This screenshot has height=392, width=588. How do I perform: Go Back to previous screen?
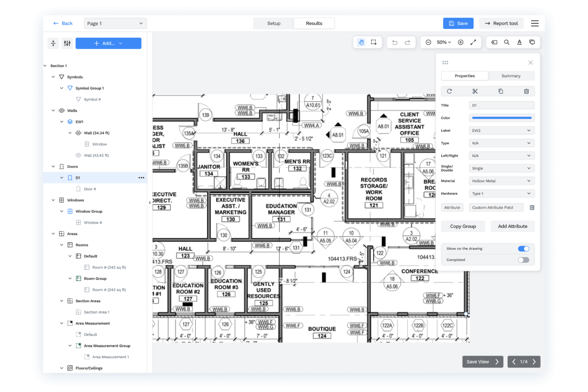click(63, 23)
